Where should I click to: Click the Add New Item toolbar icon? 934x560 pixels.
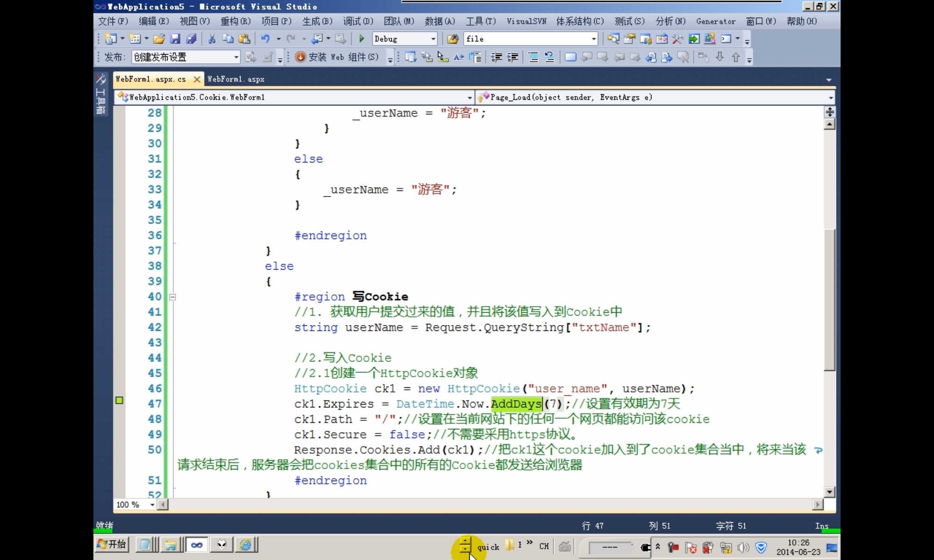pos(135,39)
